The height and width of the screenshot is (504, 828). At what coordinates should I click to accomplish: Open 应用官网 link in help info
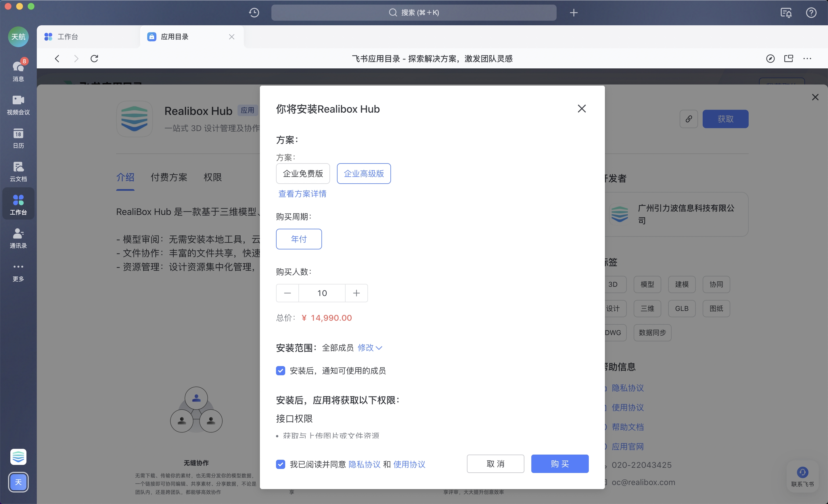click(x=627, y=447)
